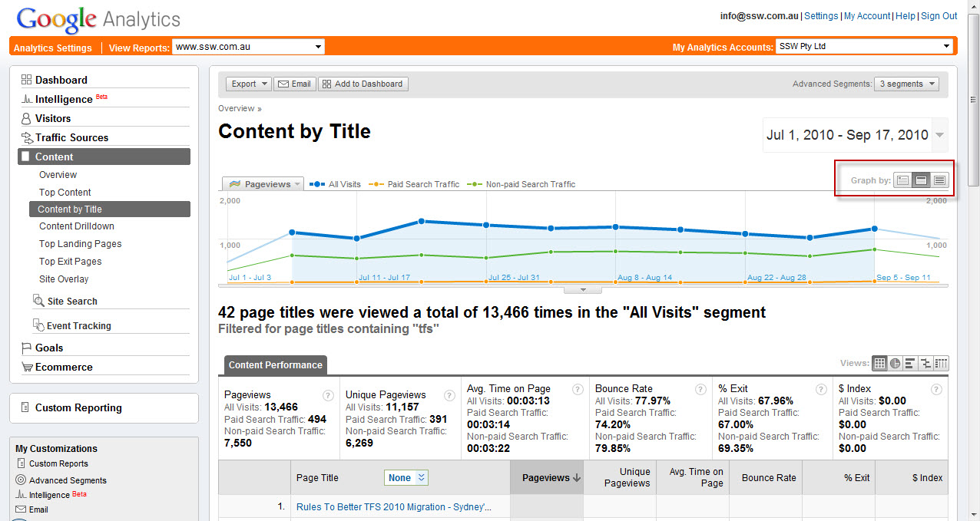
Task: Select the pie chart view icon
Action: (x=895, y=364)
